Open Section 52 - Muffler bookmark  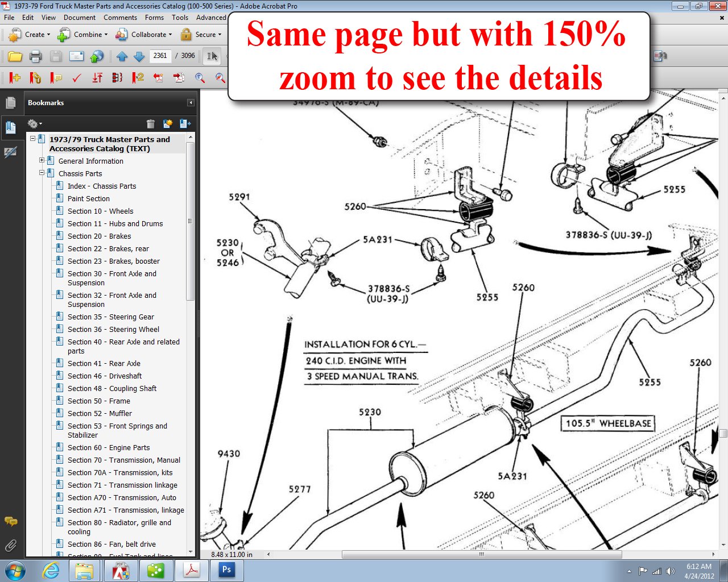pyautogui.click(x=100, y=414)
